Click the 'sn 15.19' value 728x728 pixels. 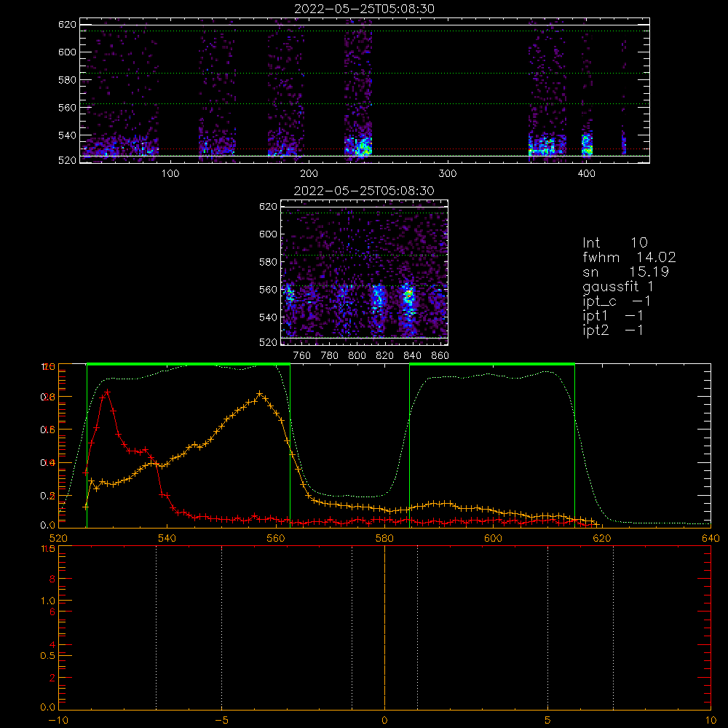point(625,272)
